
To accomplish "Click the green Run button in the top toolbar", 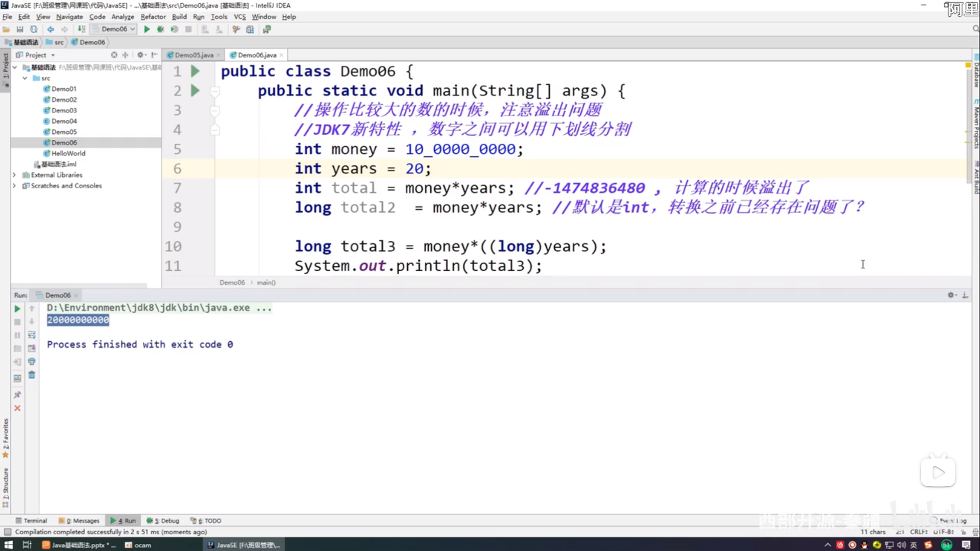I will 147,29.
